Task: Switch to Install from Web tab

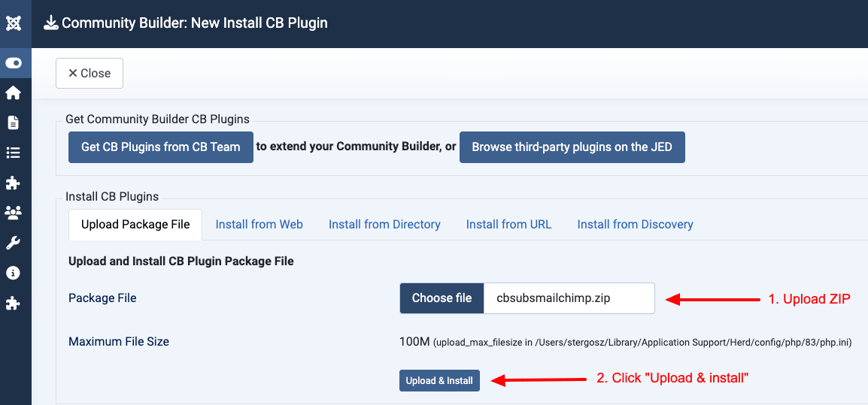Action: (x=259, y=225)
